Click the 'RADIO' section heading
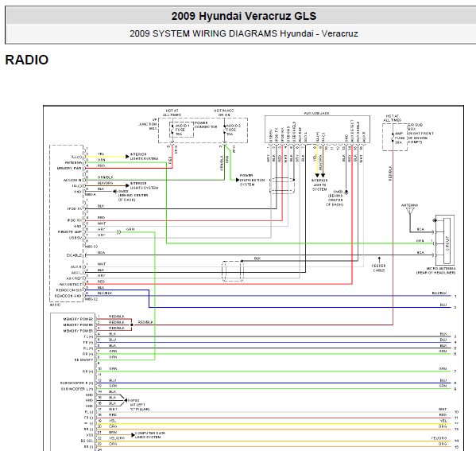 27,60
